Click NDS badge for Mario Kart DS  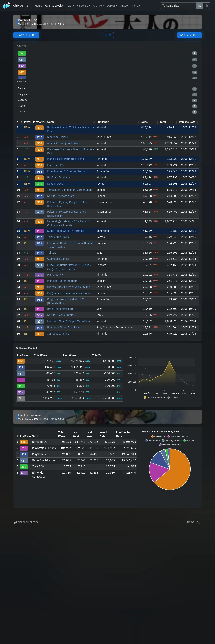[x=40, y=165]
